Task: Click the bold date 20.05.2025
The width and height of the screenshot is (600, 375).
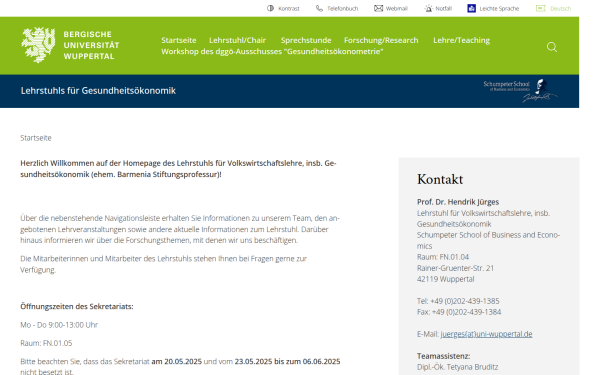Action: (183, 362)
